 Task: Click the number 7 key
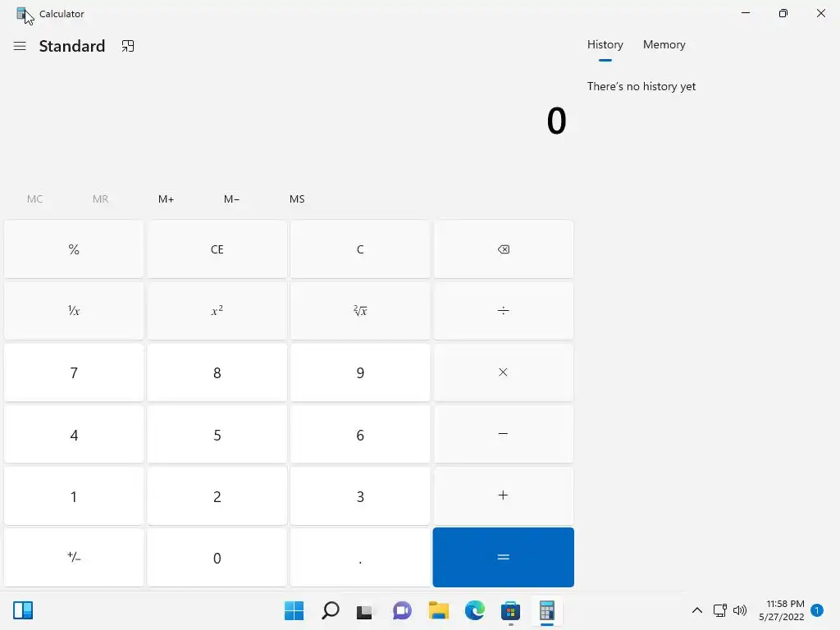pos(74,372)
